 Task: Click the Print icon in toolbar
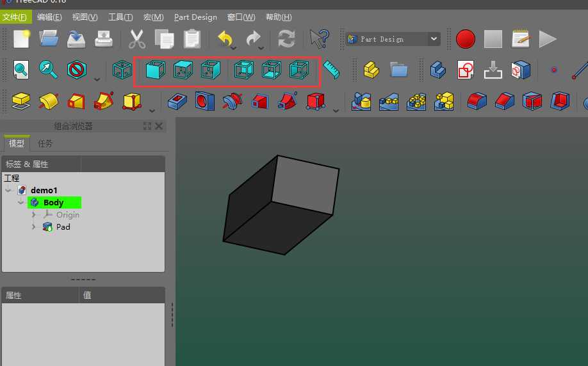104,38
